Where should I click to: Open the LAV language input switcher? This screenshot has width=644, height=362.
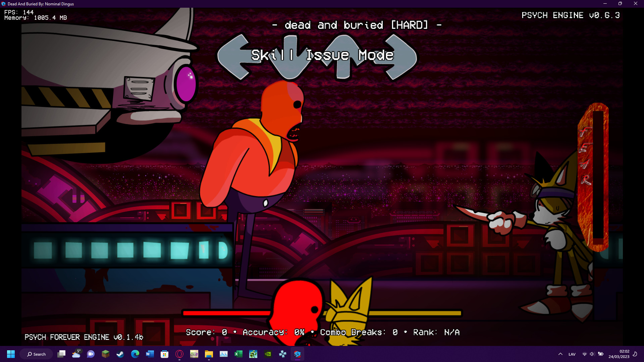[x=572, y=354]
